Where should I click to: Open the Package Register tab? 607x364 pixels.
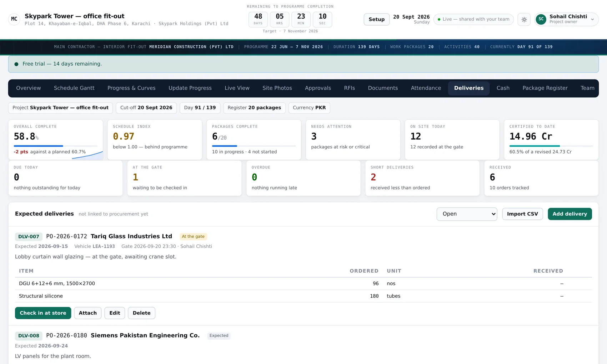pyautogui.click(x=545, y=88)
